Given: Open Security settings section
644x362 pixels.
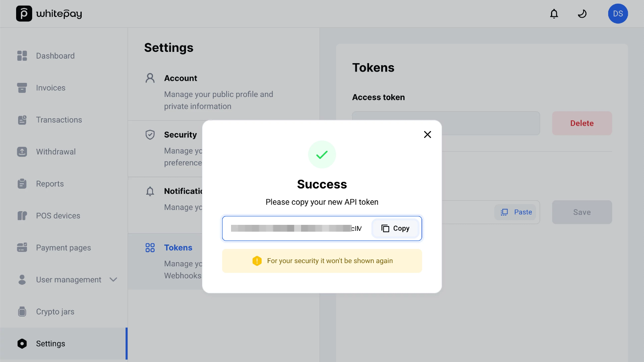Looking at the screenshot, I should [x=180, y=135].
